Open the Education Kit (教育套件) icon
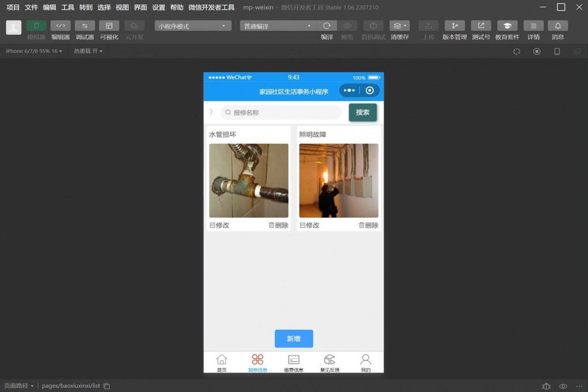The image size is (588, 392). (x=507, y=26)
